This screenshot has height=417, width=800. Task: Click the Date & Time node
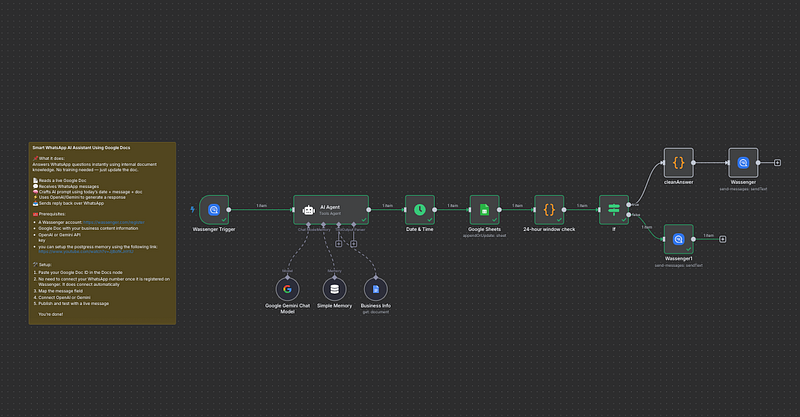tap(420, 210)
